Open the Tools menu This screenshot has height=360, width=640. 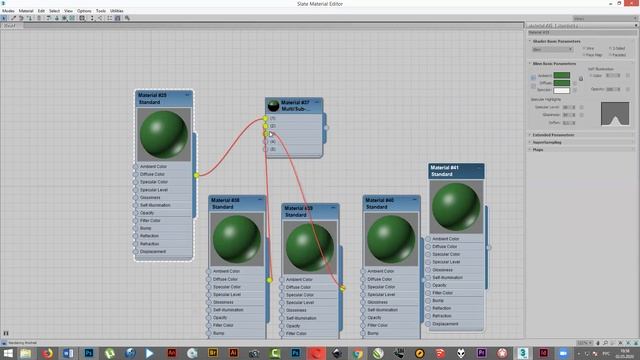[x=101, y=11]
